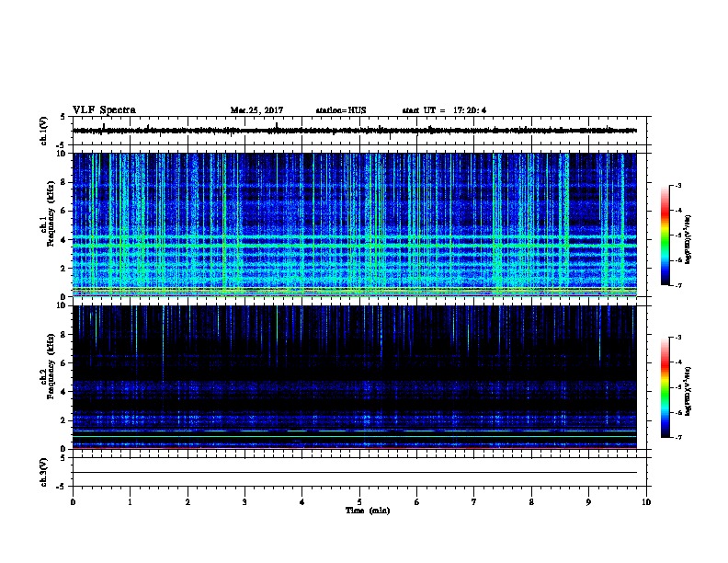Image resolution: width=728 pixels, height=563 pixels.
Task: Click the '2' minute tick label
Action: 188,502
